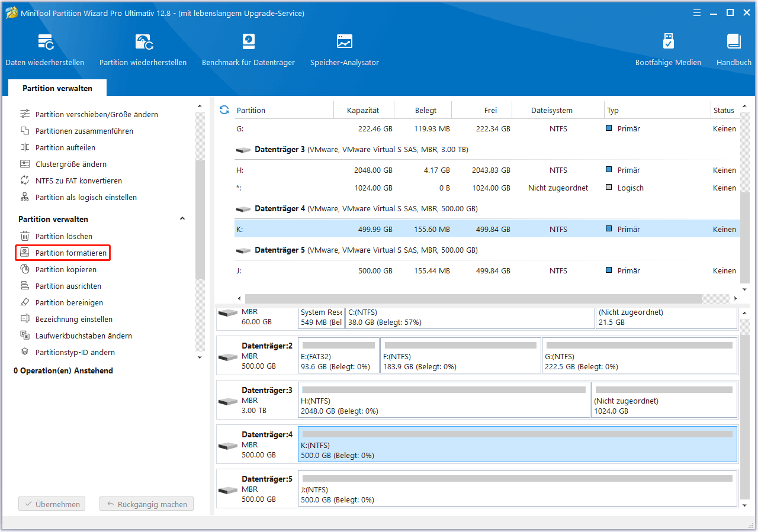Choose Clustergröße ändern

[71, 164]
